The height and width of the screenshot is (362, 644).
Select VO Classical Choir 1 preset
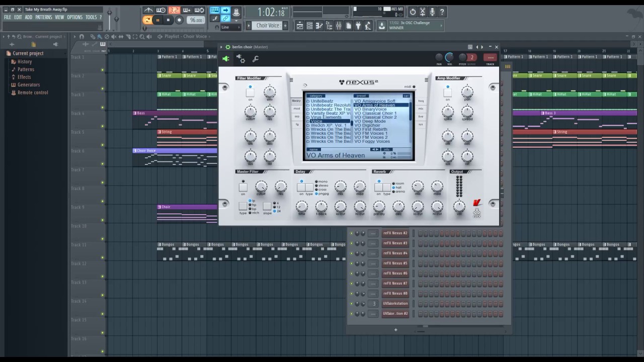[x=376, y=113]
